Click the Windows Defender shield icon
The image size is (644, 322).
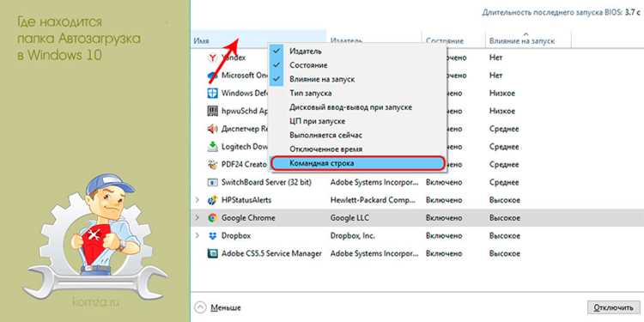(x=212, y=94)
